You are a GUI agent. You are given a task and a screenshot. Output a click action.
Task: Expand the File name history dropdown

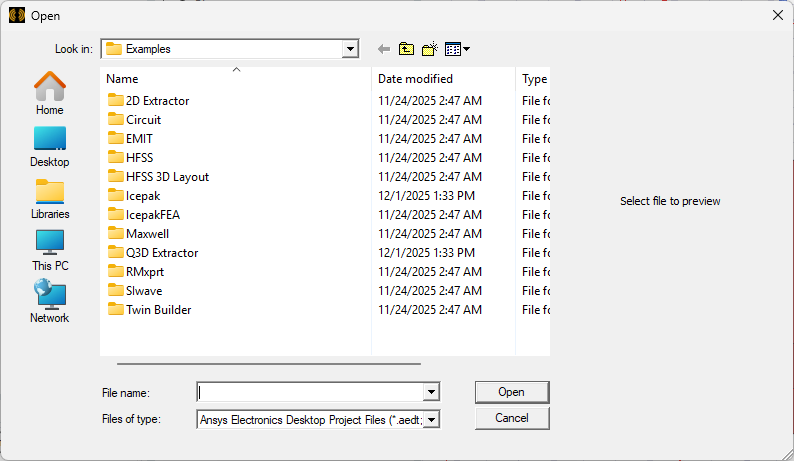click(x=431, y=392)
